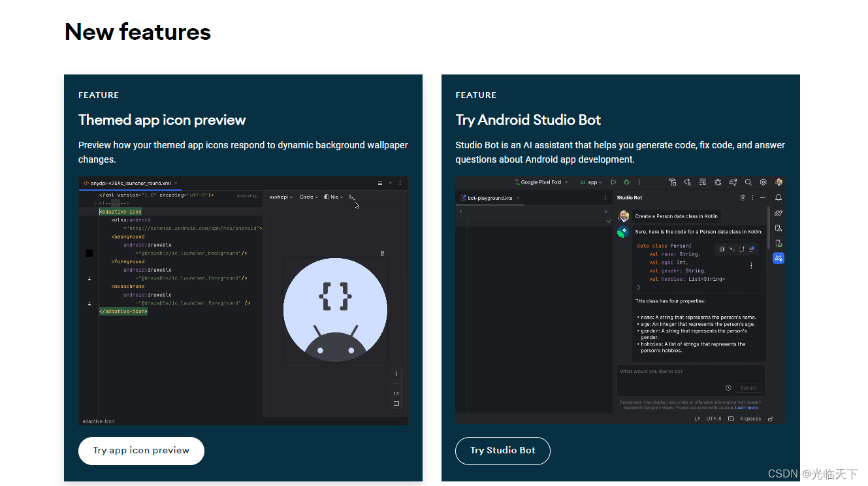Screen dimensions: 868x486
Task: Start debugging with the bug icon
Action: (626, 182)
